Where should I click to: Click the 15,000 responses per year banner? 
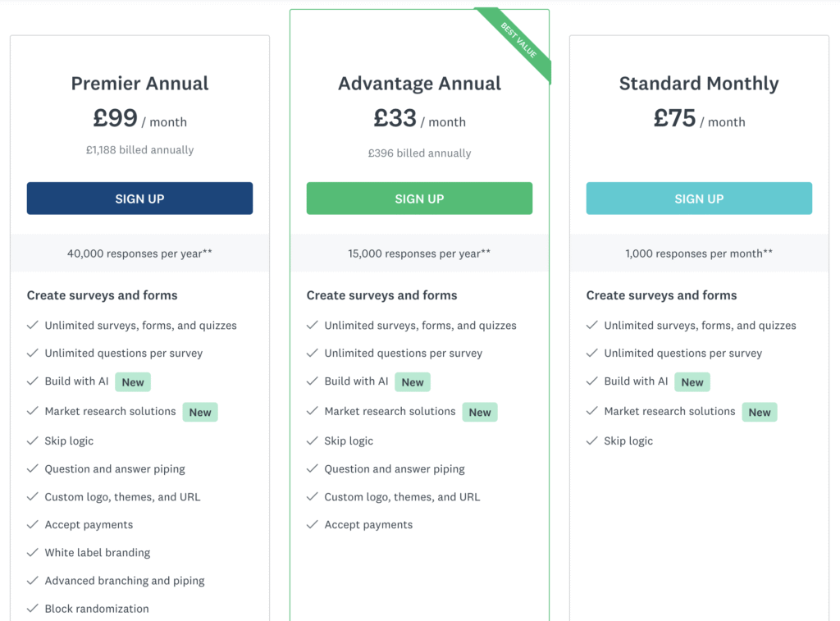tap(419, 253)
